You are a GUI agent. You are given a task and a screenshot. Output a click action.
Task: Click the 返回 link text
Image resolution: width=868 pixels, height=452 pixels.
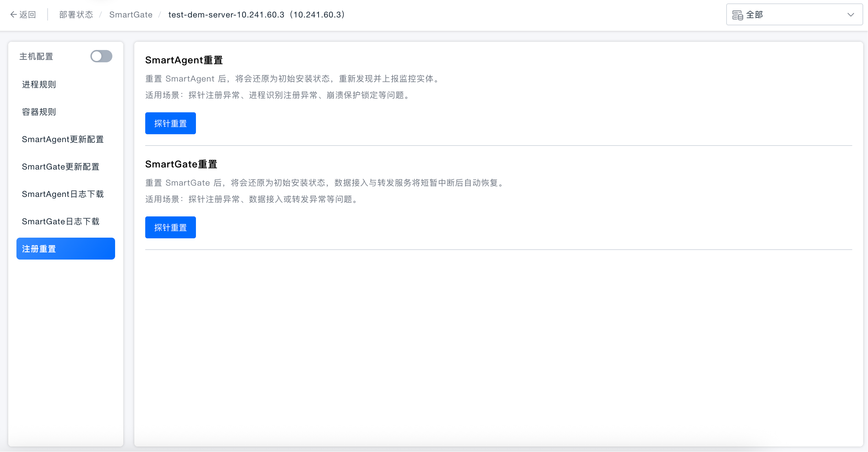tap(28, 14)
